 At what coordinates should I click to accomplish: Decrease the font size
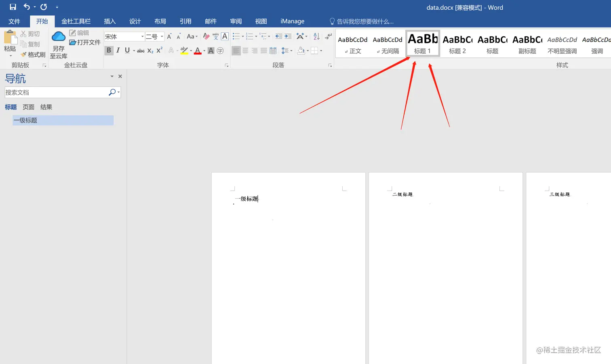point(178,37)
